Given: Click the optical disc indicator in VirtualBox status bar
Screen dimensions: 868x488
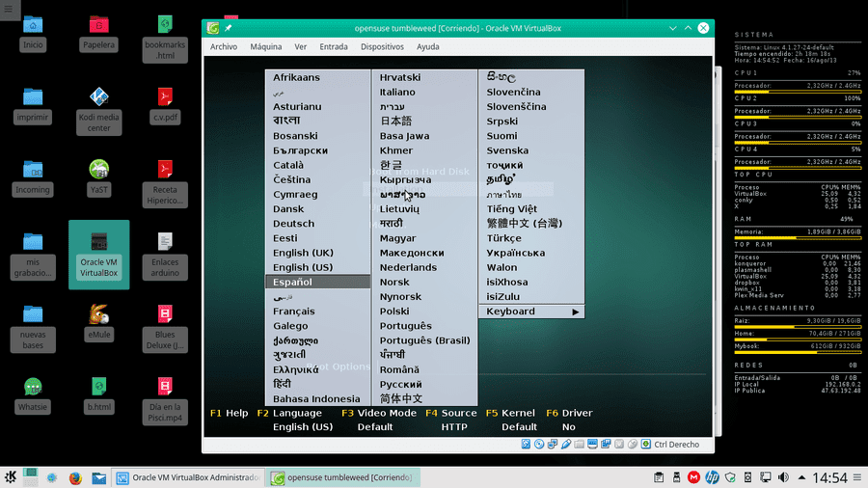Looking at the screenshot, I should tap(539, 445).
